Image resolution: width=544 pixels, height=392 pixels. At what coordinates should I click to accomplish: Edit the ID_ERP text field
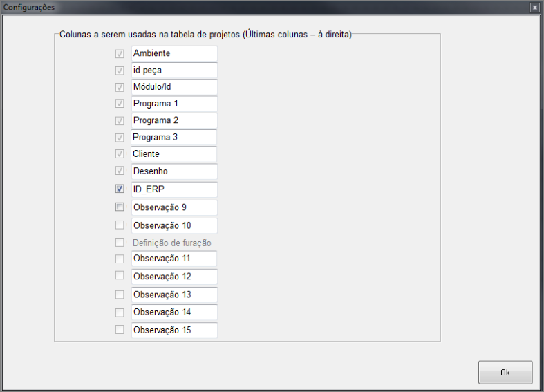(174, 189)
